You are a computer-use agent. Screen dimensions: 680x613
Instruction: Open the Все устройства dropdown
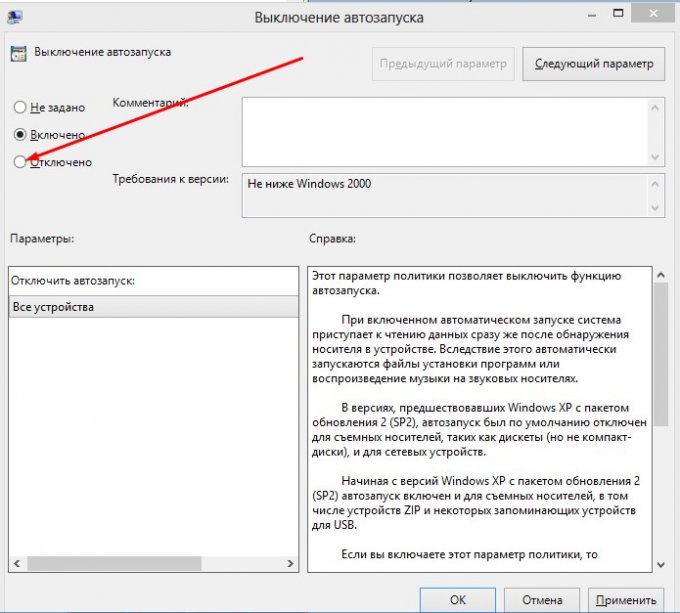point(152,307)
